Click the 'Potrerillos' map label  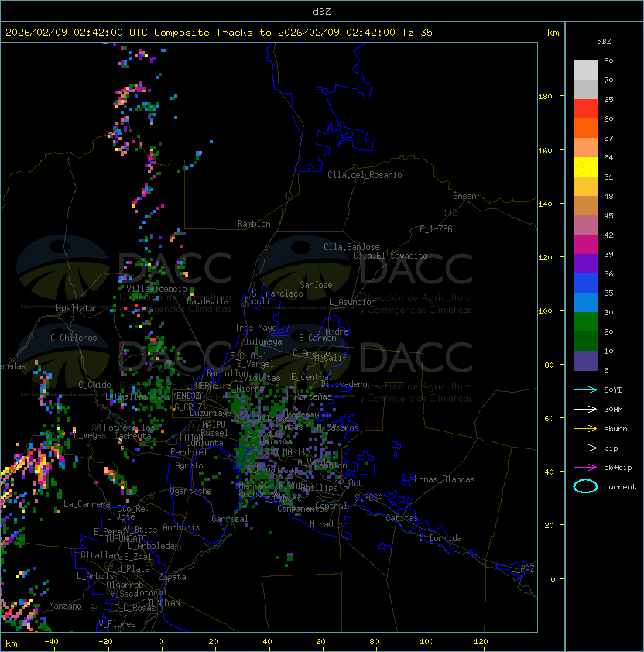point(129,427)
